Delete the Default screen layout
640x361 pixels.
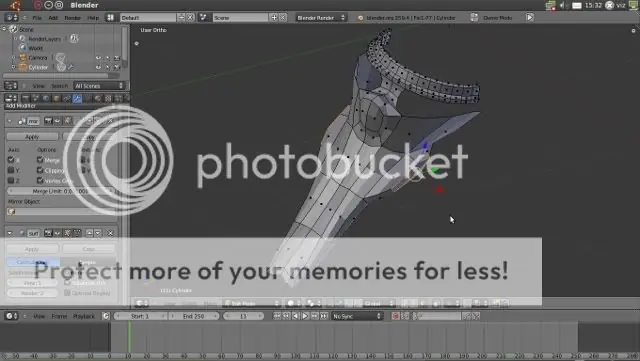coord(190,18)
